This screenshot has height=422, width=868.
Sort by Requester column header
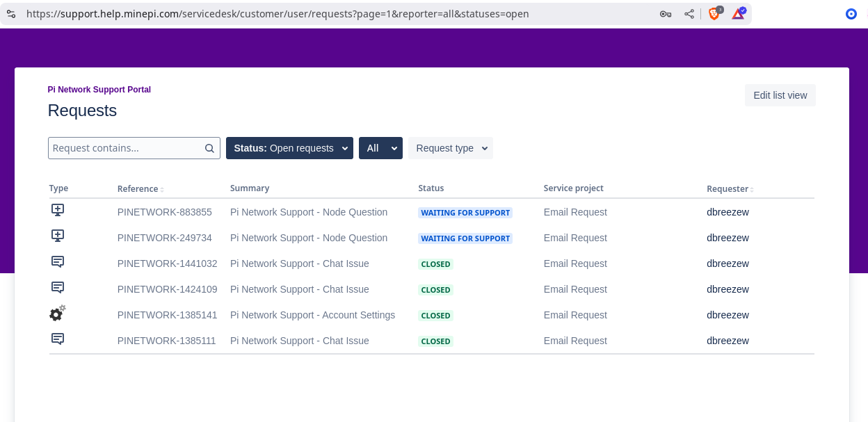coord(730,189)
